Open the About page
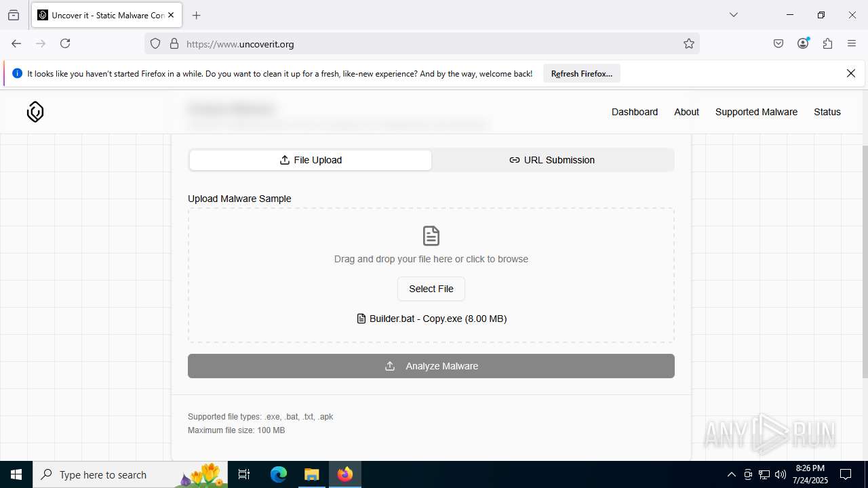The width and height of the screenshot is (868, 488). click(x=686, y=112)
